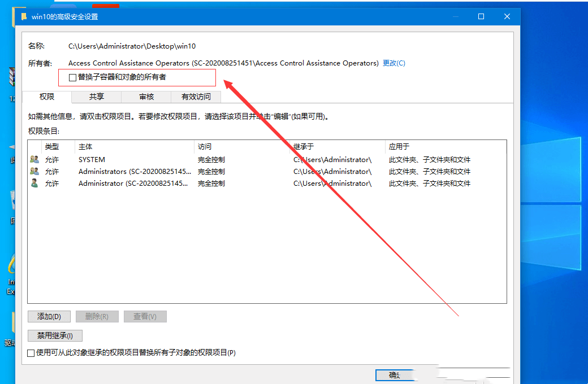Click the 查看(V) button

tap(145, 316)
